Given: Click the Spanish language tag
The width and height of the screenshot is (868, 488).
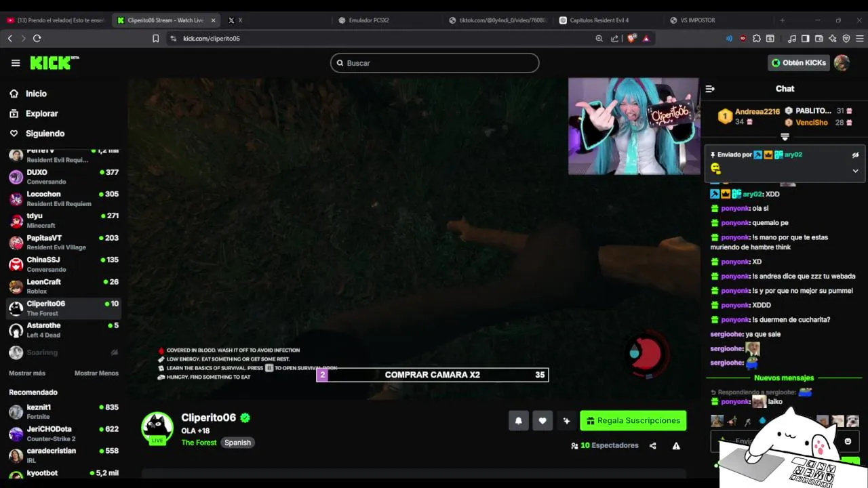Looking at the screenshot, I should coord(237,443).
